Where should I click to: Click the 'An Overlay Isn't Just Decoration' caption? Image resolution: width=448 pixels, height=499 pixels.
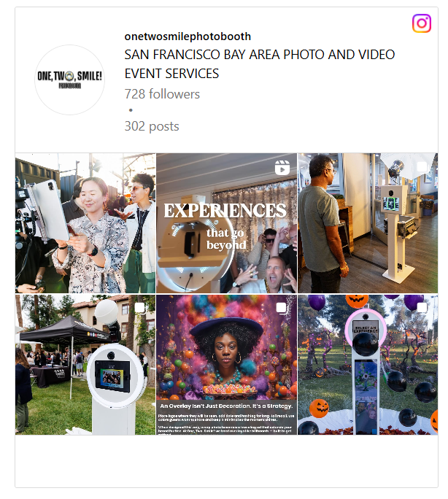[226, 406]
